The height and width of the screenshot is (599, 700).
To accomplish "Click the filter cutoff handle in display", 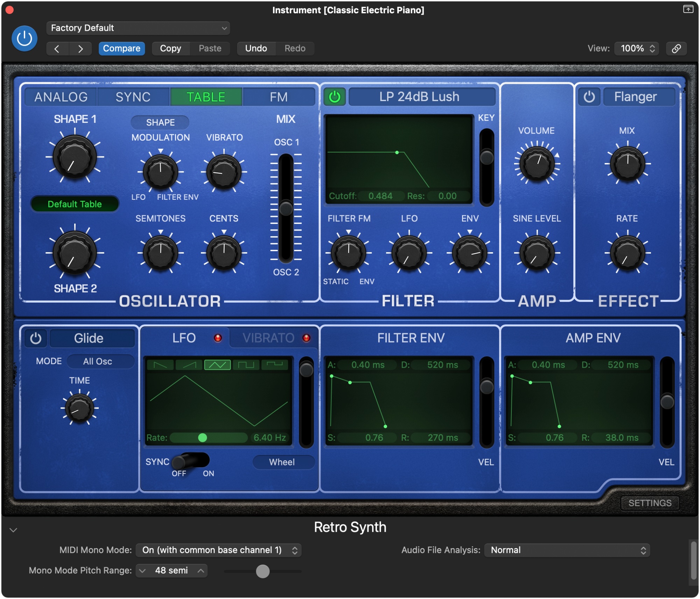I will click(397, 153).
